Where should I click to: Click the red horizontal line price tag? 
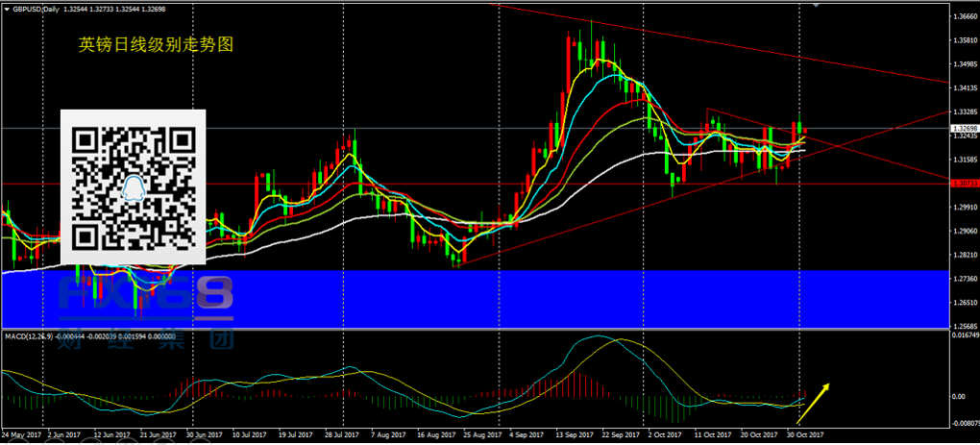tap(962, 183)
